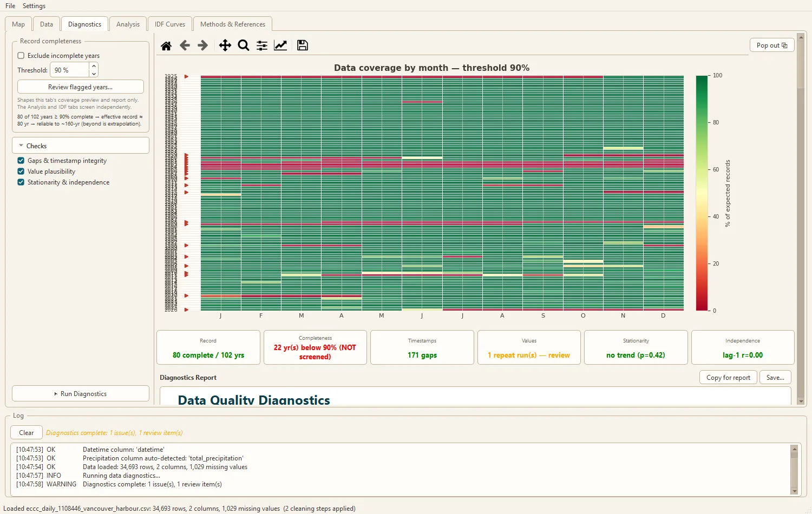
Task: Open Configure subplots sliders icon
Action: 262,45
